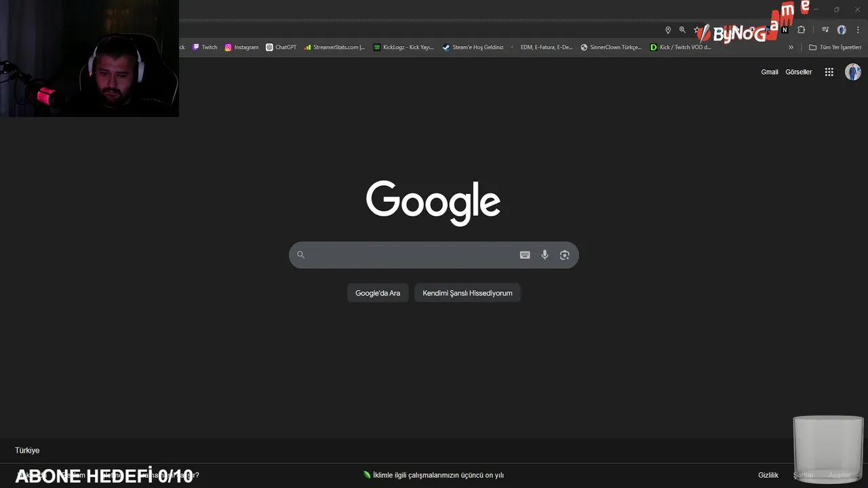This screenshot has height=488, width=868.
Task: Click the Google'da Ara button
Action: pos(378,293)
